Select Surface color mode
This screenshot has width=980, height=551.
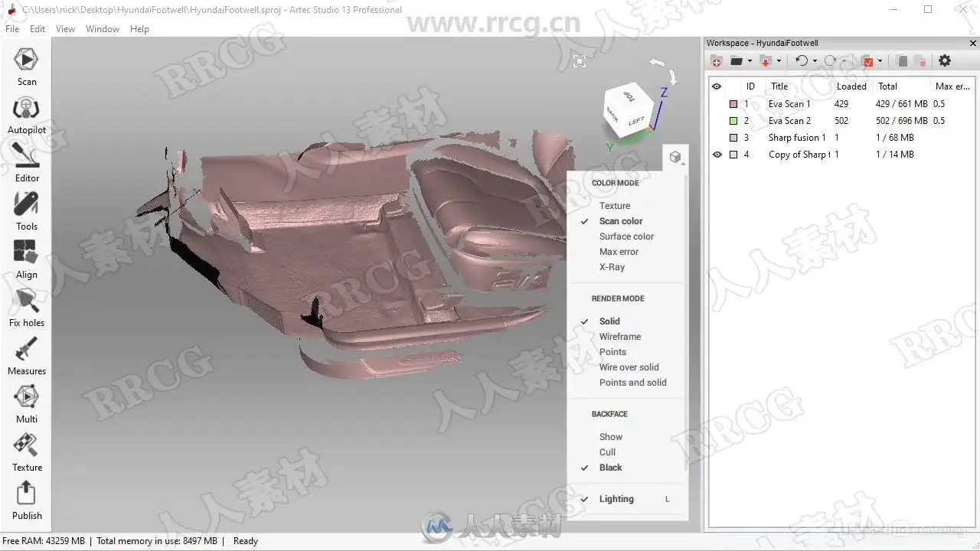pos(627,236)
